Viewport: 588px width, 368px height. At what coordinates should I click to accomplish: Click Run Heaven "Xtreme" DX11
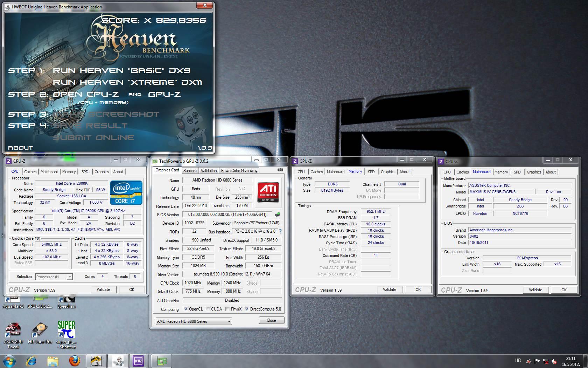click(x=127, y=82)
